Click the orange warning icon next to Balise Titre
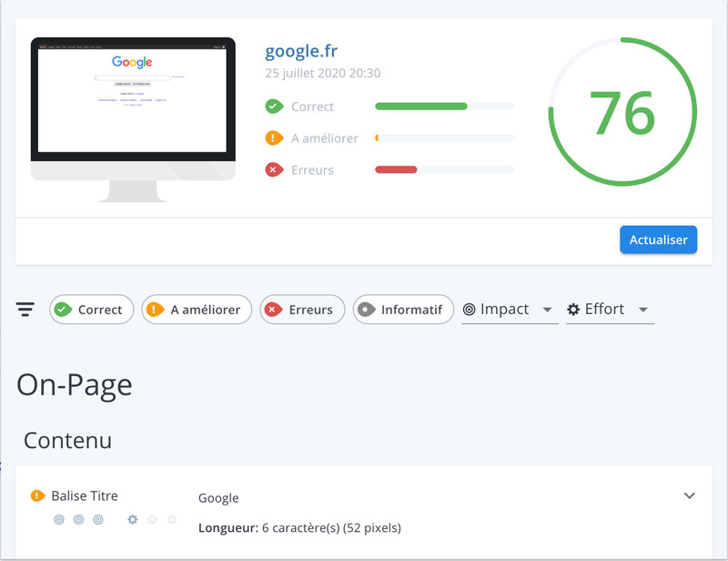This screenshot has height=561, width=728. coord(37,496)
